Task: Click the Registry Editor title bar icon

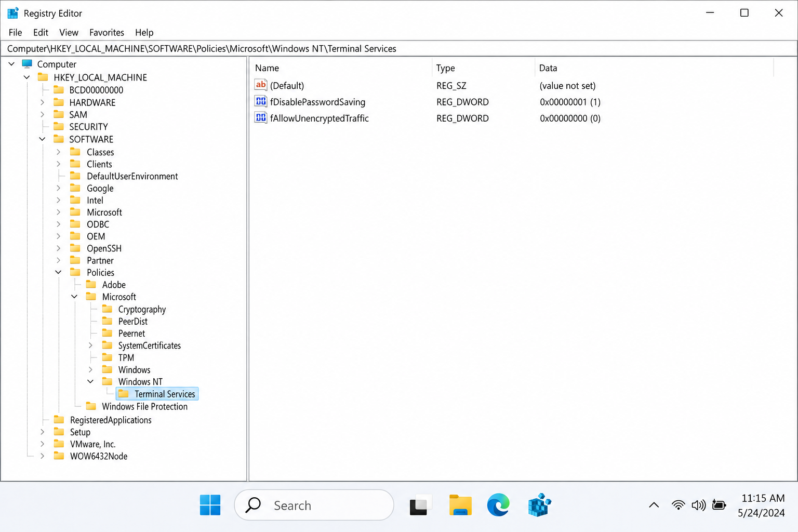Action: click(x=13, y=13)
